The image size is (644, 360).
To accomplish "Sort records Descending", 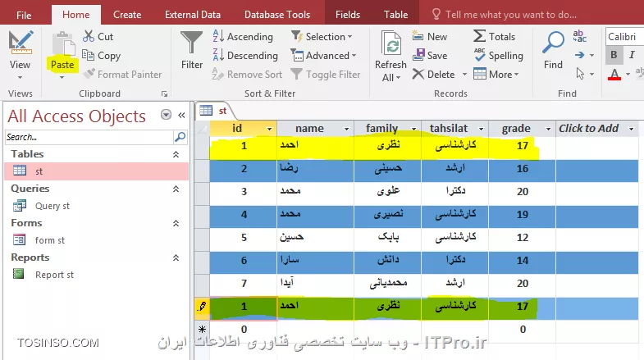I will tap(245, 56).
